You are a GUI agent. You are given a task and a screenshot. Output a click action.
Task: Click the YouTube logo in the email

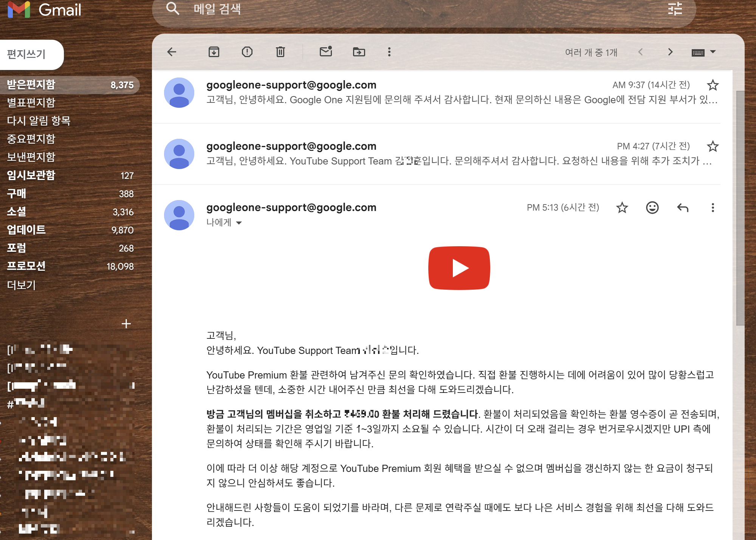[459, 268]
